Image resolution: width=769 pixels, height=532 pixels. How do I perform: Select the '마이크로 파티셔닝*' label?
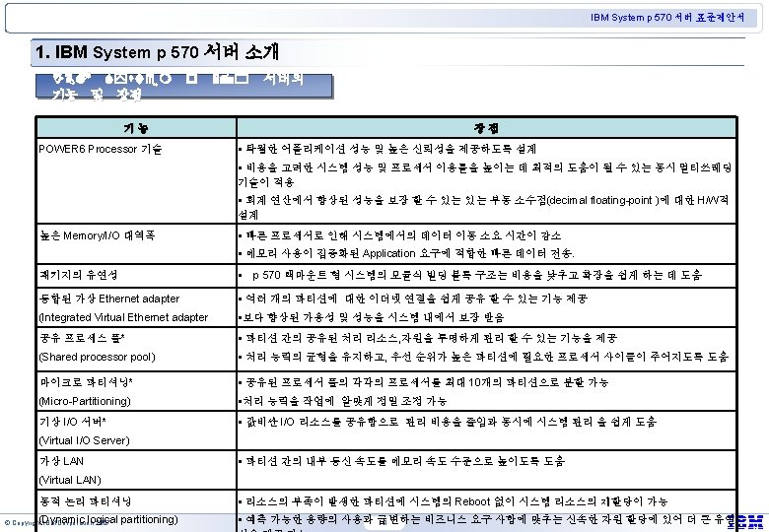click(x=86, y=382)
